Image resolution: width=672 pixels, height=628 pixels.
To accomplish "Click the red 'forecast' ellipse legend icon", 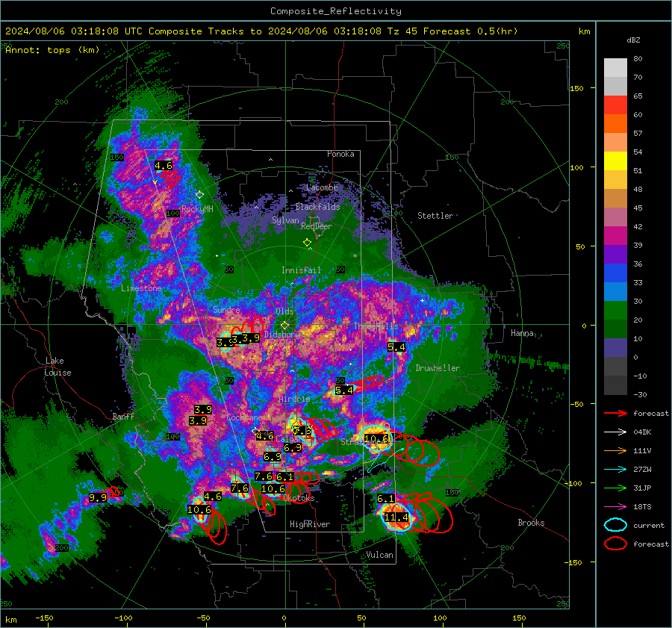I will tap(615, 544).
